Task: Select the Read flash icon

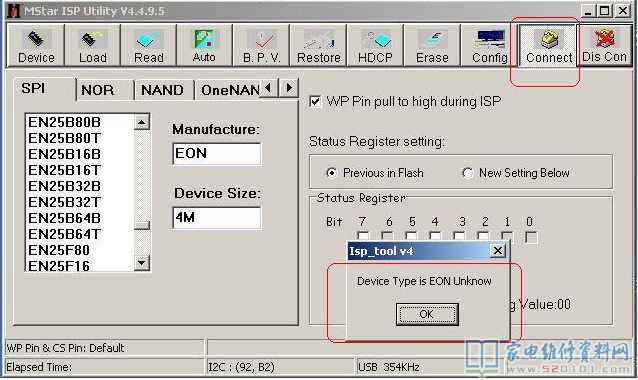Action: [149, 45]
